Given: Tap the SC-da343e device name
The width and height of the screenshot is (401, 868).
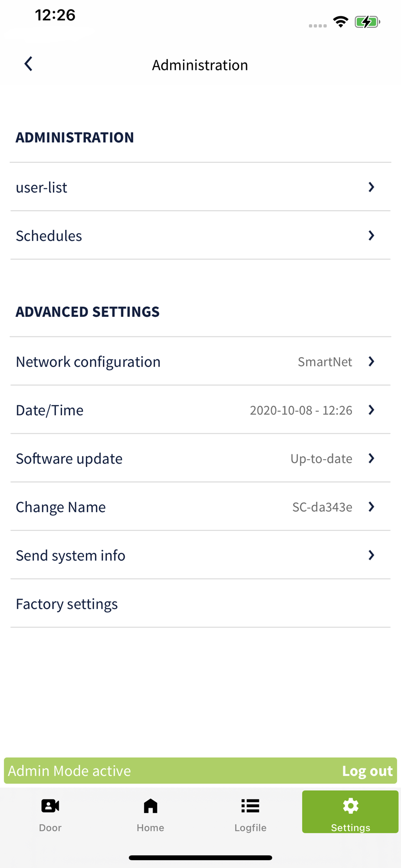Looking at the screenshot, I should click(x=322, y=507).
